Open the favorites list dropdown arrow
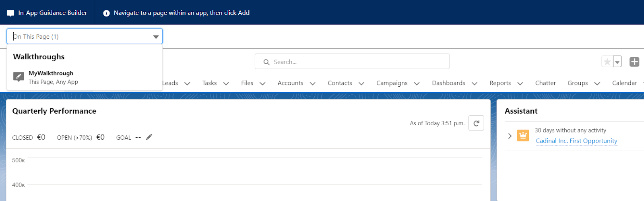This screenshot has height=201, width=644. click(x=617, y=62)
